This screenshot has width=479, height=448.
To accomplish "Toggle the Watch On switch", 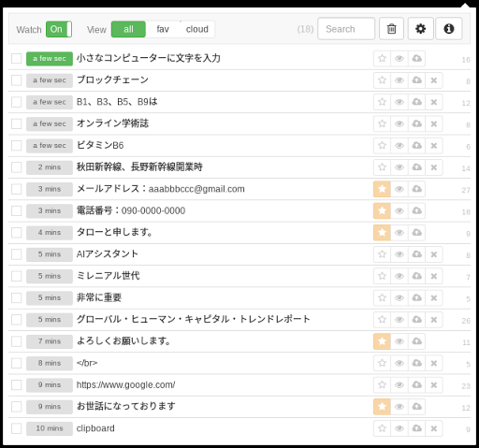I will tap(59, 29).
